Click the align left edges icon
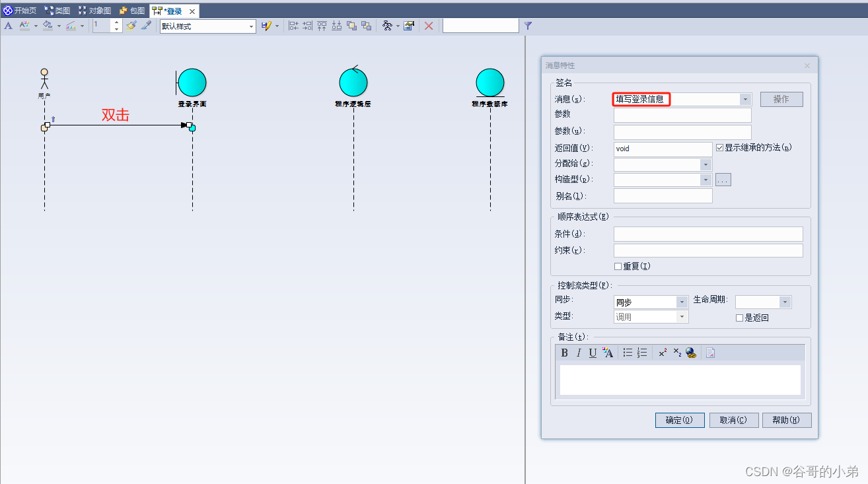868x484 pixels. [x=294, y=26]
